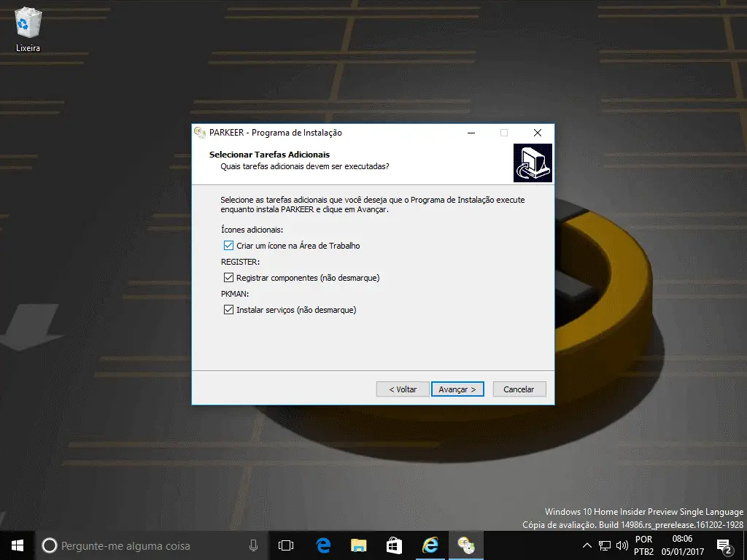Click the installer wizard computer image
747x560 pixels.
coord(533,163)
